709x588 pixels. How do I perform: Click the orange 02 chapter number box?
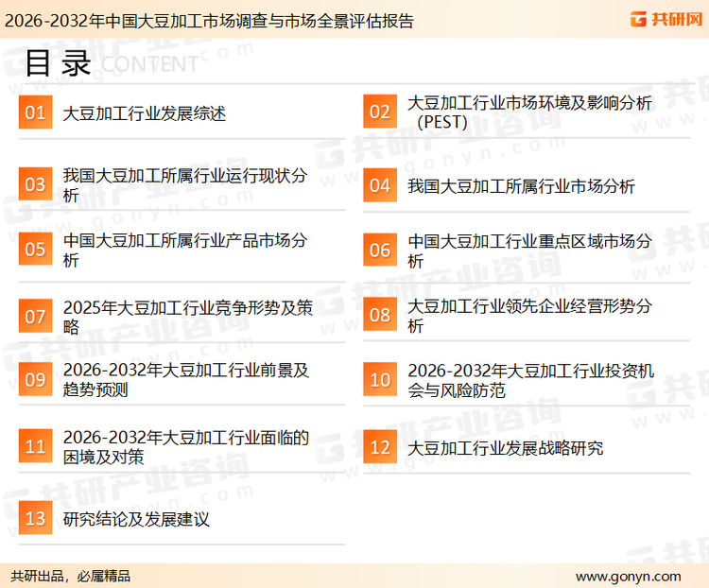(380, 112)
